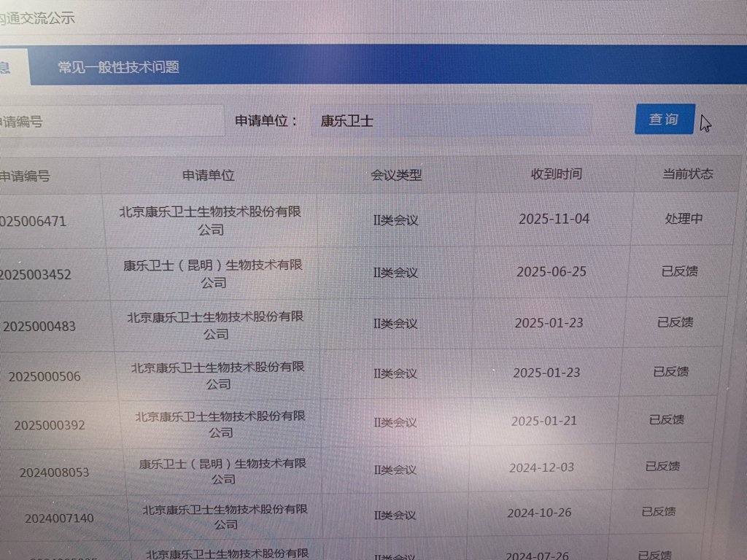Screen dimensions: 747x560
Task: Focus the 申请单位 input containing 康乐卫士
Action: tap(451, 120)
